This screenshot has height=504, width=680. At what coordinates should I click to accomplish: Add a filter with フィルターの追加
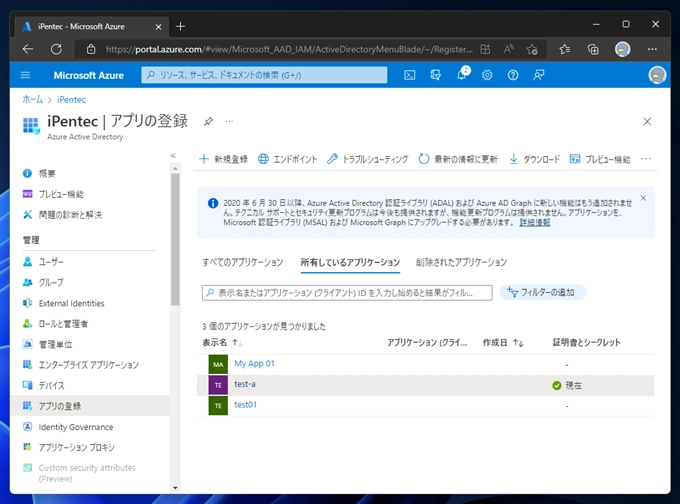point(543,293)
